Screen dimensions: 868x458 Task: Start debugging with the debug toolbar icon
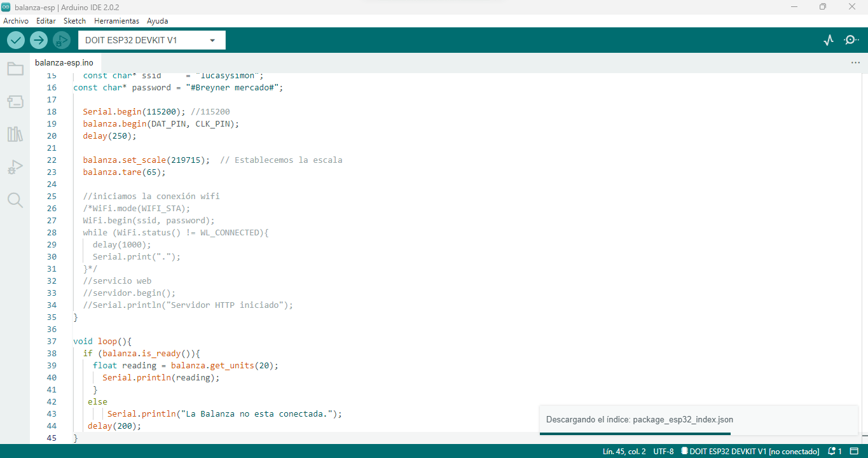pos(61,39)
